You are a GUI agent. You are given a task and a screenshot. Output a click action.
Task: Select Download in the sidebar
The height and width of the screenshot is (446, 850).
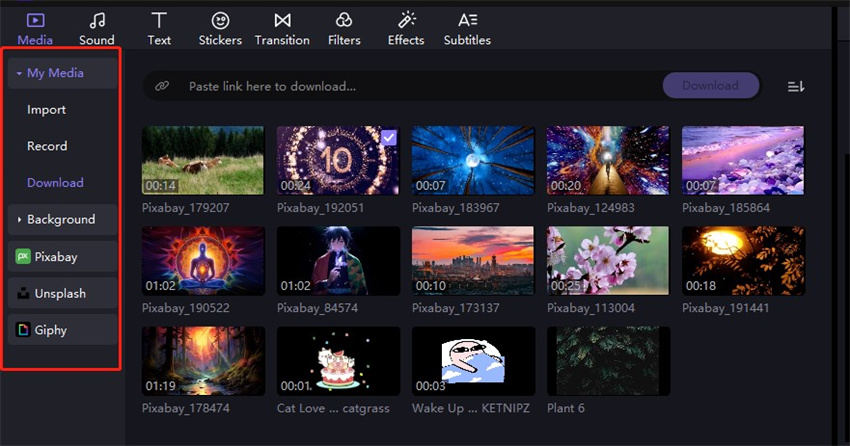55,183
